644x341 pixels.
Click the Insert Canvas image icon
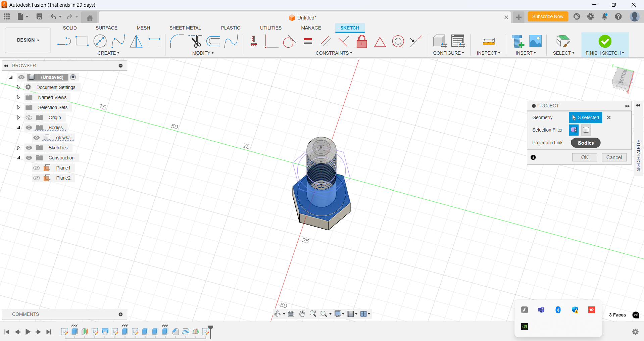[x=536, y=41]
